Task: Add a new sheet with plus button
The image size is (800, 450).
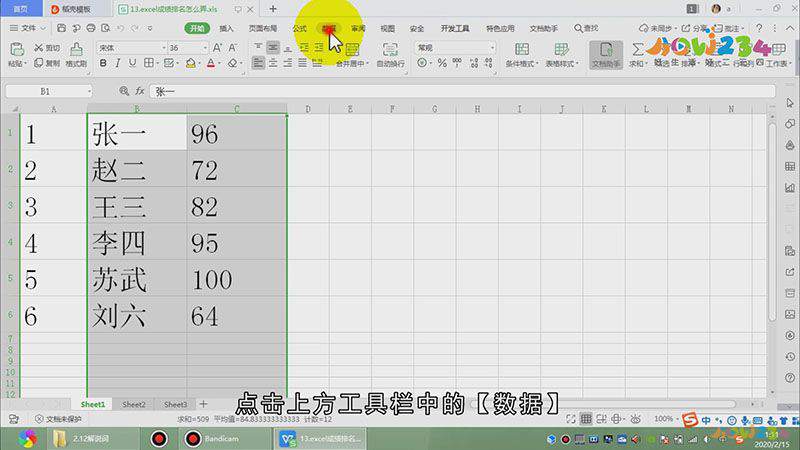Action: (203, 404)
